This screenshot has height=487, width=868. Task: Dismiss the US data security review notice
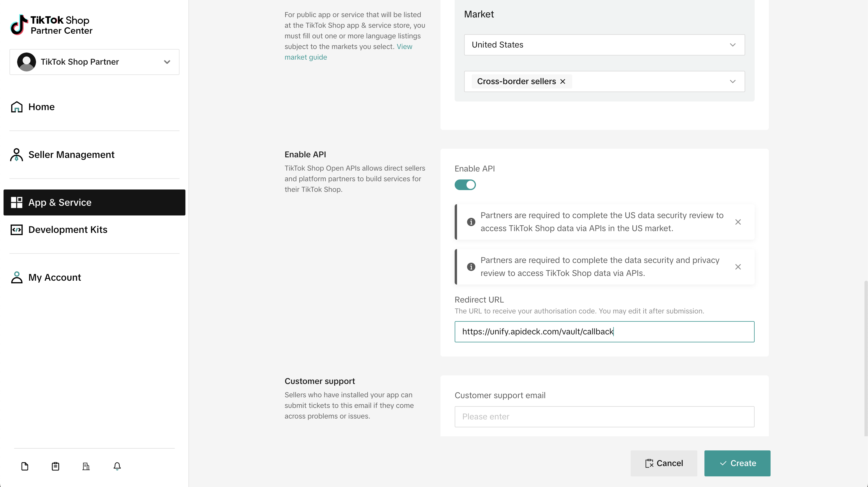click(x=738, y=222)
